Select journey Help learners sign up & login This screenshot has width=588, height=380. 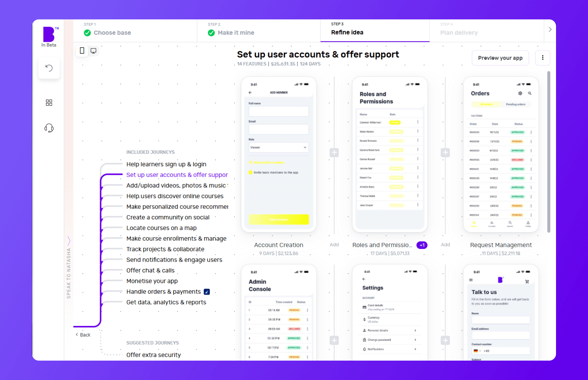pos(166,164)
